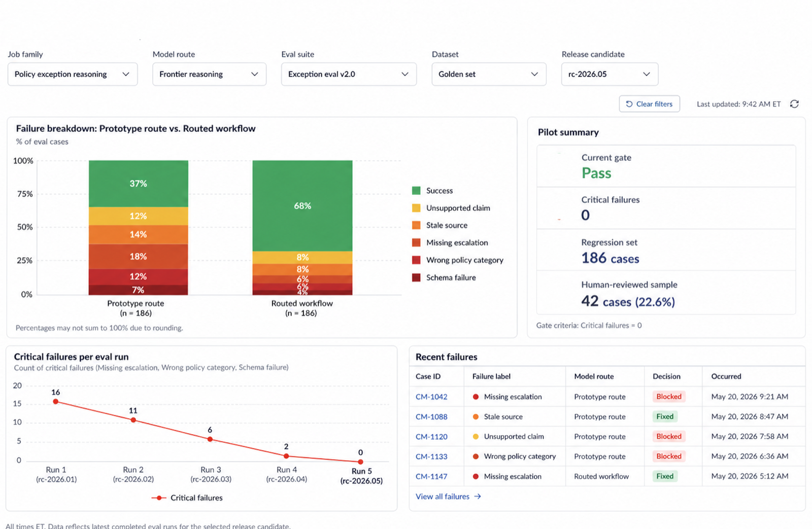Image resolution: width=812 pixels, height=529 pixels.
Task: Click the Stale source legend swatch
Action: [416, 225]
